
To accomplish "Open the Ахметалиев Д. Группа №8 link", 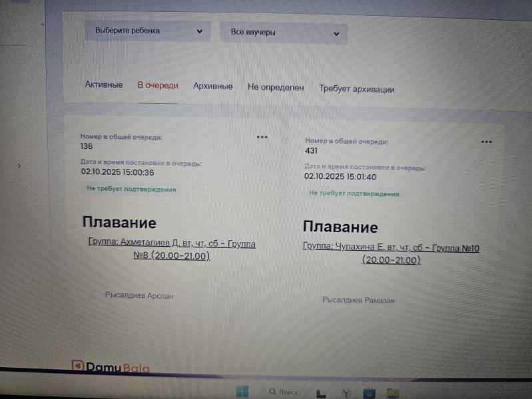I will pos(171,249).
